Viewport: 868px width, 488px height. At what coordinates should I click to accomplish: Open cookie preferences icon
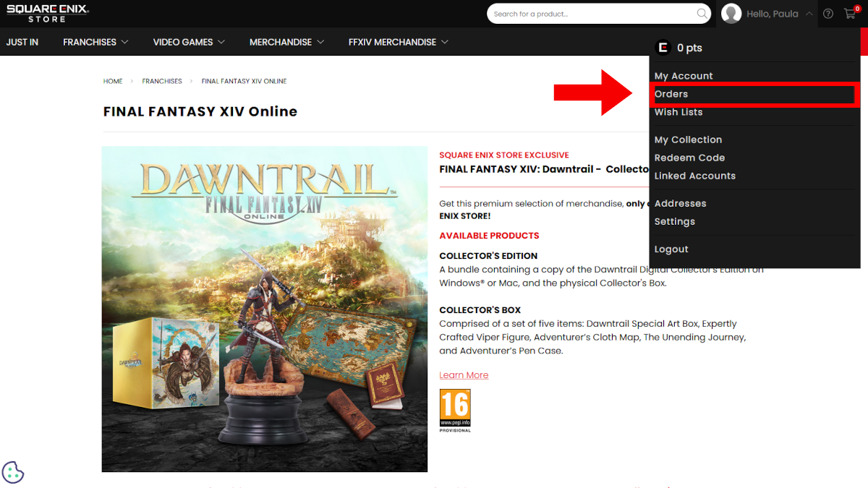13,472
